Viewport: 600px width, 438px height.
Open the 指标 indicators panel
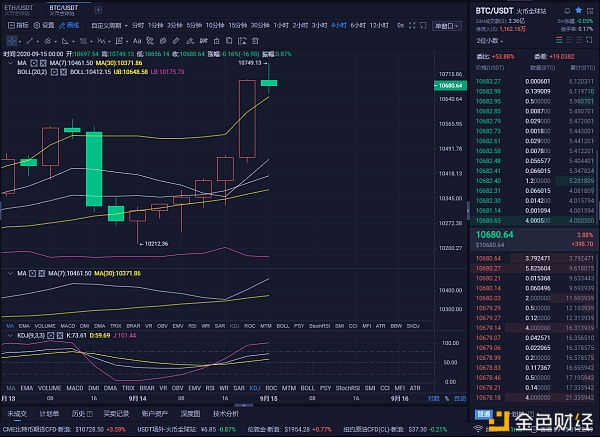tap(15, 23)
